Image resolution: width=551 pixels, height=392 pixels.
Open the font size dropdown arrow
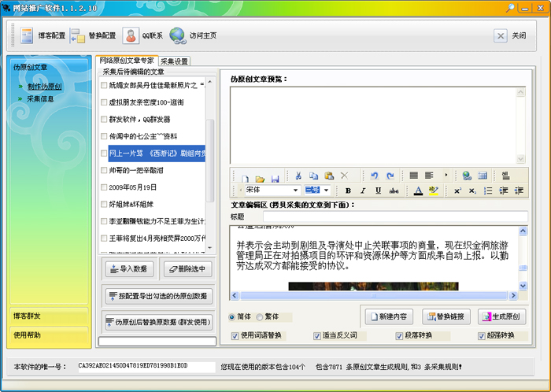(327, 190)
